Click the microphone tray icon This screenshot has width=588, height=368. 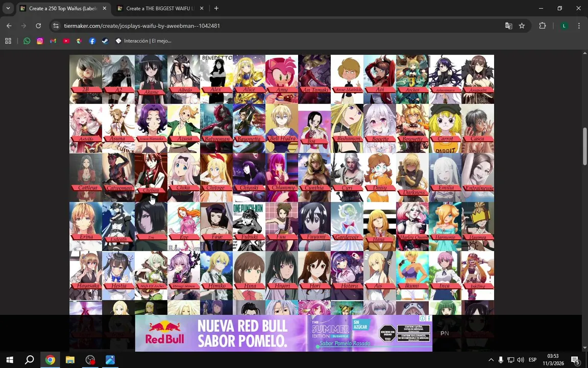click(x=501, y=360)
